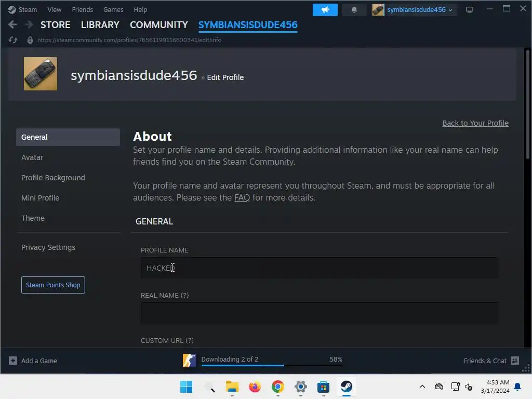This screenshot has height=399, width=532.
Task: Open the Help menu
Action: [x=140, y=10]
